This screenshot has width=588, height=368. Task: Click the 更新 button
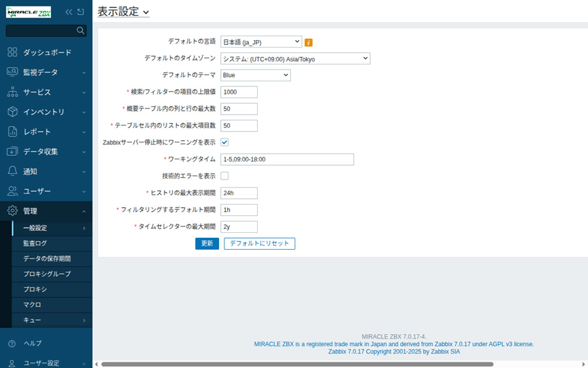[x=207, y=243]
